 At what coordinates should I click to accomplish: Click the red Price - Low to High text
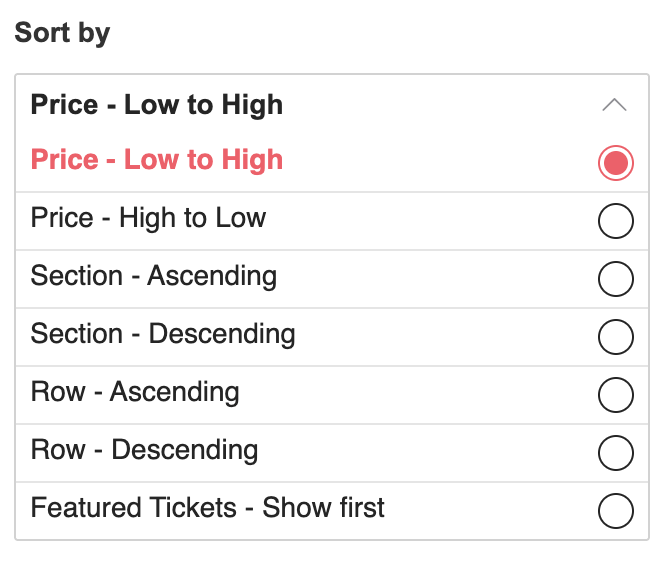(x=157, y=160)
